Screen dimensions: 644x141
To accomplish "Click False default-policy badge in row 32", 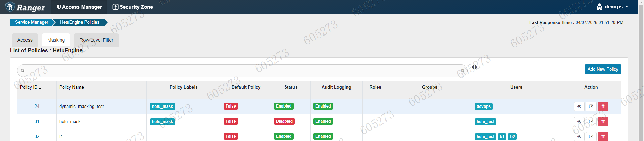I will point(231,136).
